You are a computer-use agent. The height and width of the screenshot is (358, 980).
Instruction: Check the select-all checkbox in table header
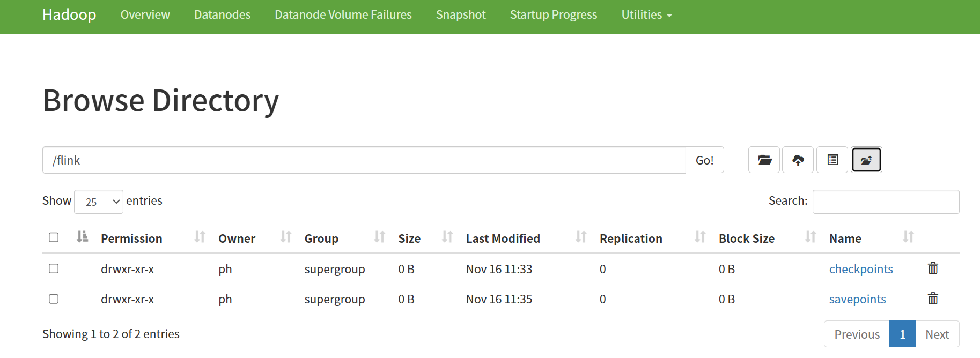(x=54, y=237)
